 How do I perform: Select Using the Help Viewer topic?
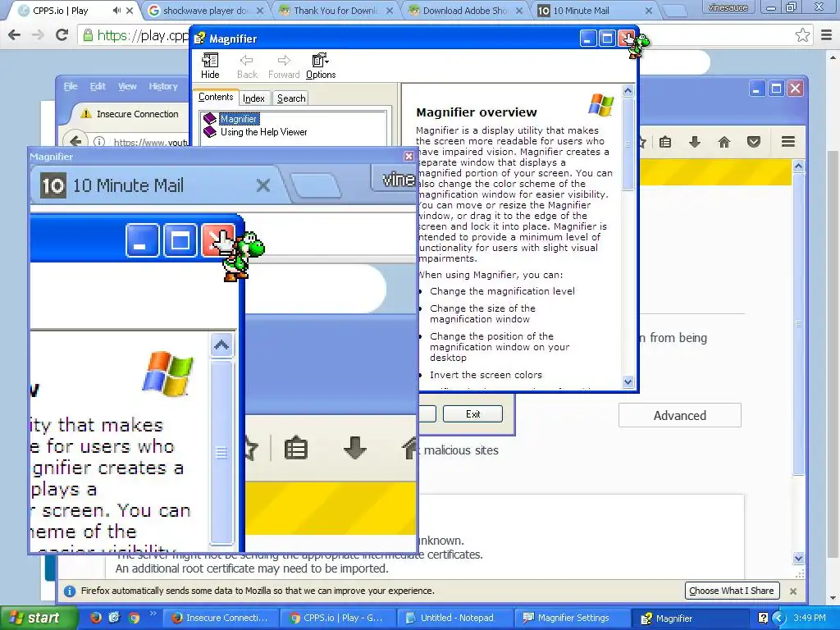[x=263, y=132]
